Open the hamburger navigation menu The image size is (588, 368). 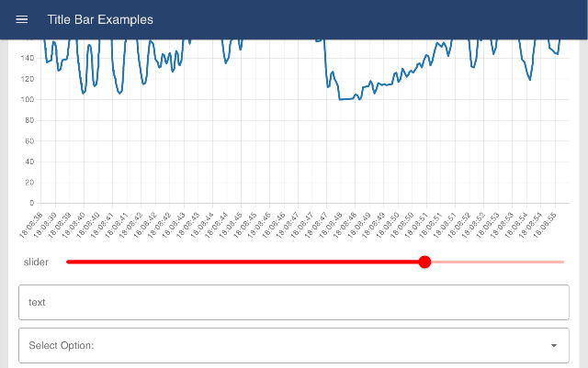coord(22,19)
